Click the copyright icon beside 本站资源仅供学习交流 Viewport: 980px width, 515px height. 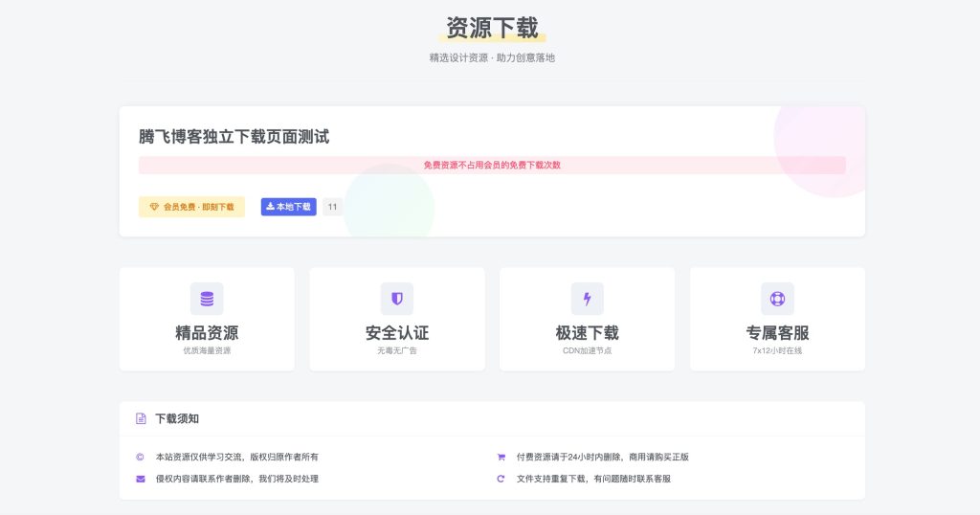140,458
